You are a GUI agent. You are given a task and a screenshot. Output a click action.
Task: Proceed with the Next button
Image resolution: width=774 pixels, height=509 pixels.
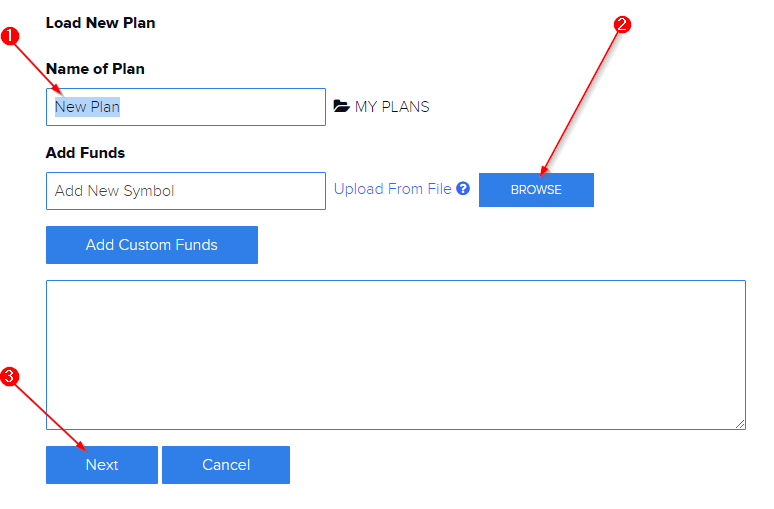102,465
